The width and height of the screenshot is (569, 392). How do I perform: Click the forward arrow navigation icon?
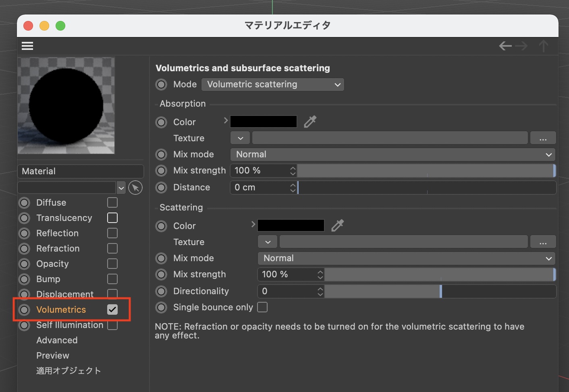point(521,46)
